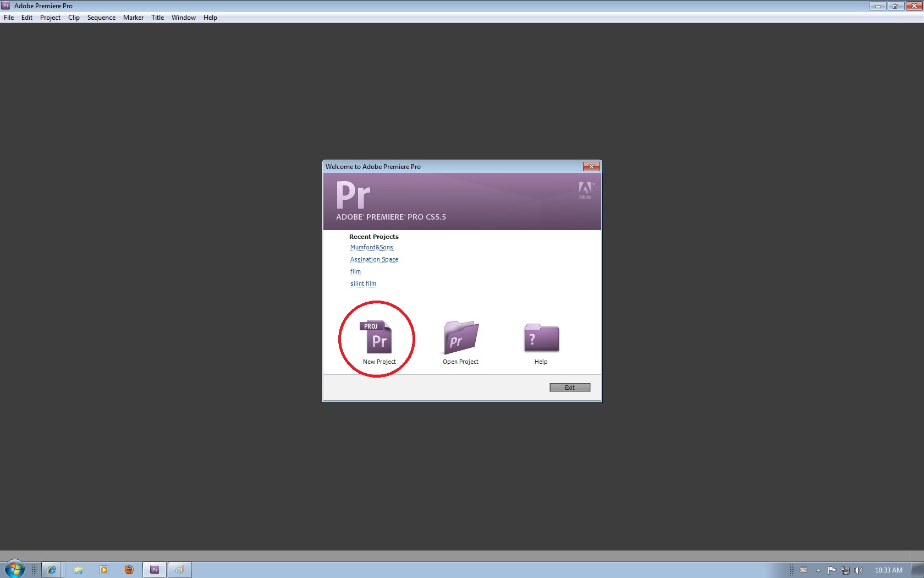This screenshot has height=578, width=924.
Task: Open the File menu
Action: tap(9, 18)
